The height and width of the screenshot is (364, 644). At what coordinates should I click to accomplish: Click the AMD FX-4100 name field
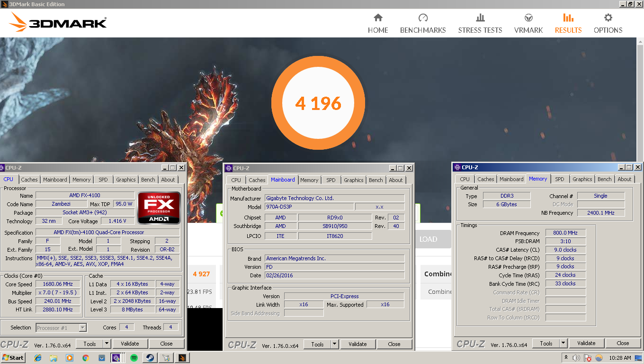[x=85, y=195]
